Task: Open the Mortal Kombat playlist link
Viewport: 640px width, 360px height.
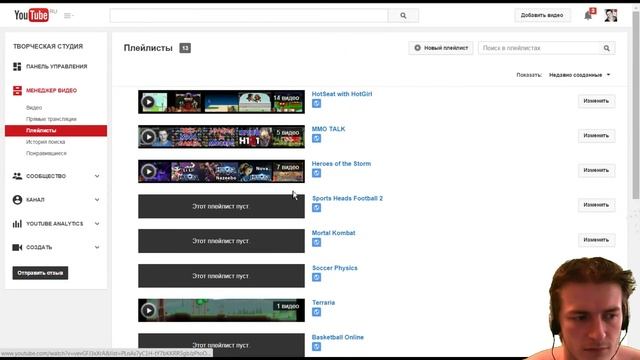Action: point(333,233)
